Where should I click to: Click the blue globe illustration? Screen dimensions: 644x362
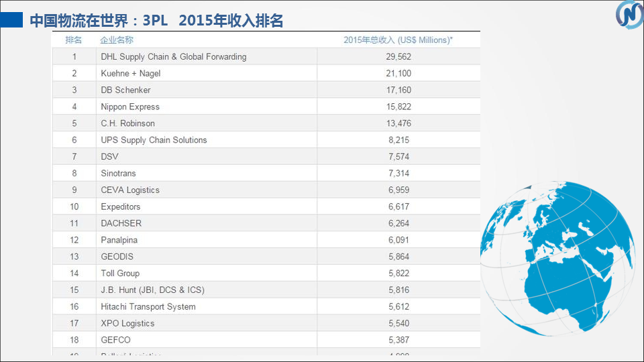(557, 258)
